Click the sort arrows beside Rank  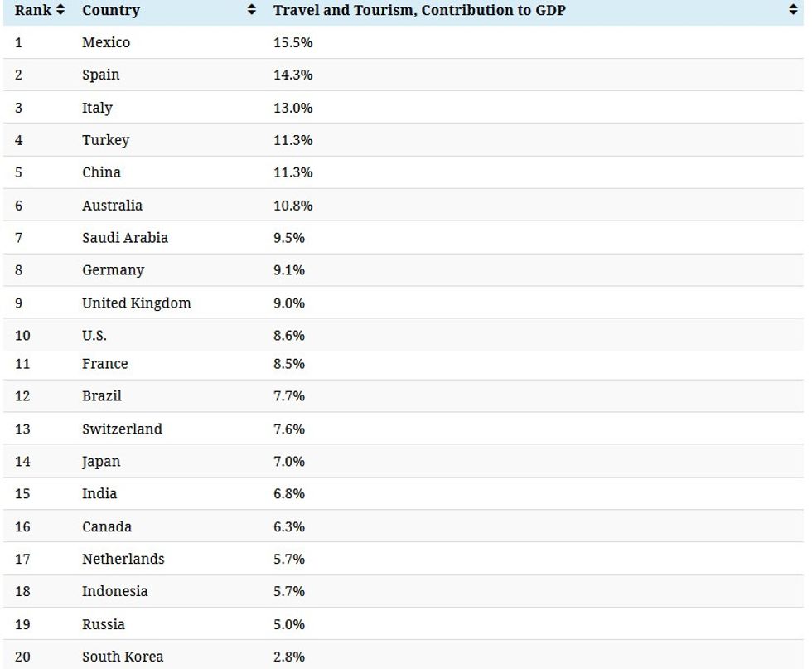60,11
